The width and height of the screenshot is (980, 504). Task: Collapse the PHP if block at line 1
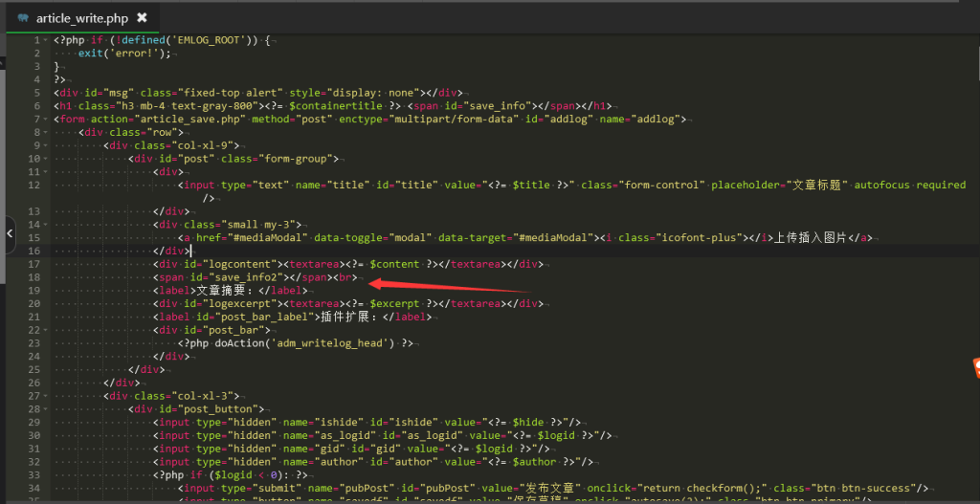[x=47, y=40]
